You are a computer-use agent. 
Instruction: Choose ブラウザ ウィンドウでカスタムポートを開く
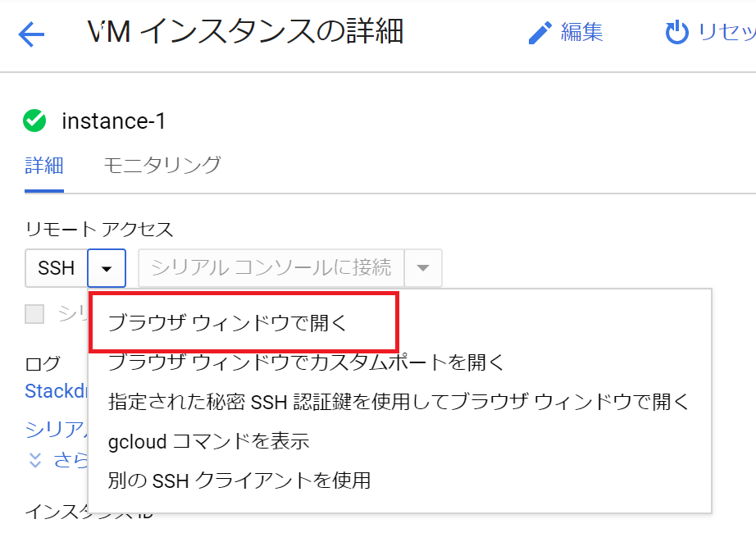(306, 362)
